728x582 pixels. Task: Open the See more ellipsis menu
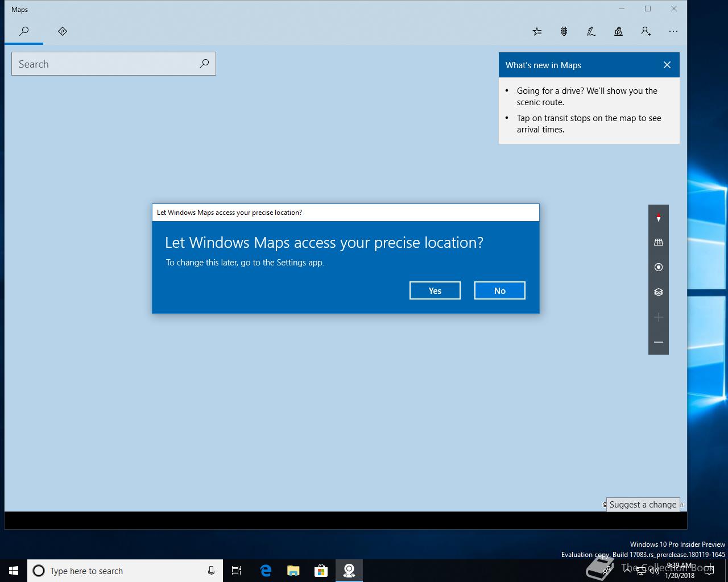673,32
